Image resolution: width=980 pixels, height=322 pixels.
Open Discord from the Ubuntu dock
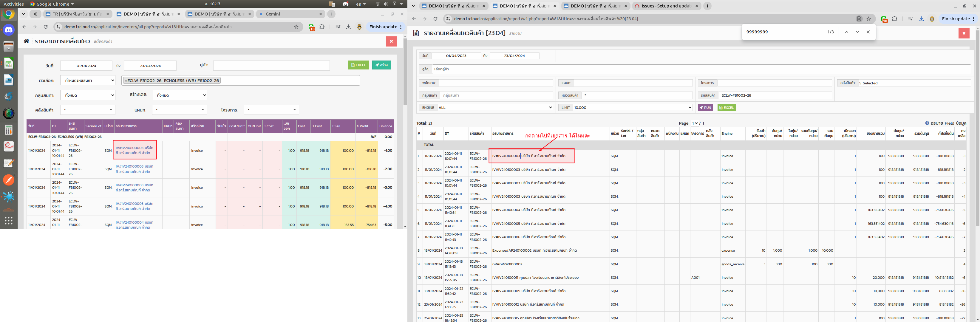[9, 30]
